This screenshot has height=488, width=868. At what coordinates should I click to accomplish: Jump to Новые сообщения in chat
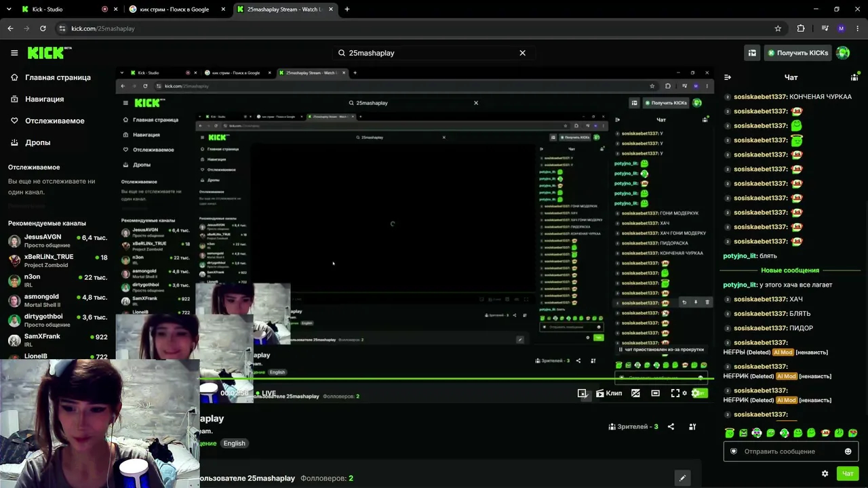click(x=790, y=270)
